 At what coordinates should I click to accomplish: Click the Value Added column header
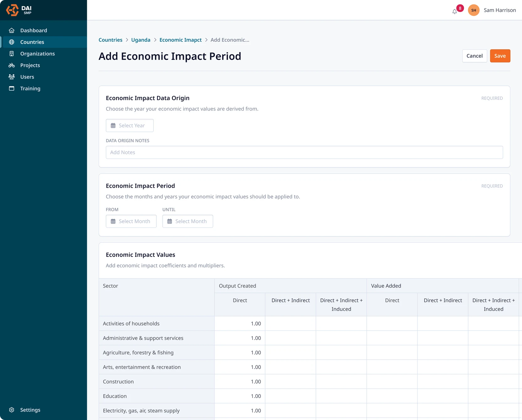(x=443, y=286)
